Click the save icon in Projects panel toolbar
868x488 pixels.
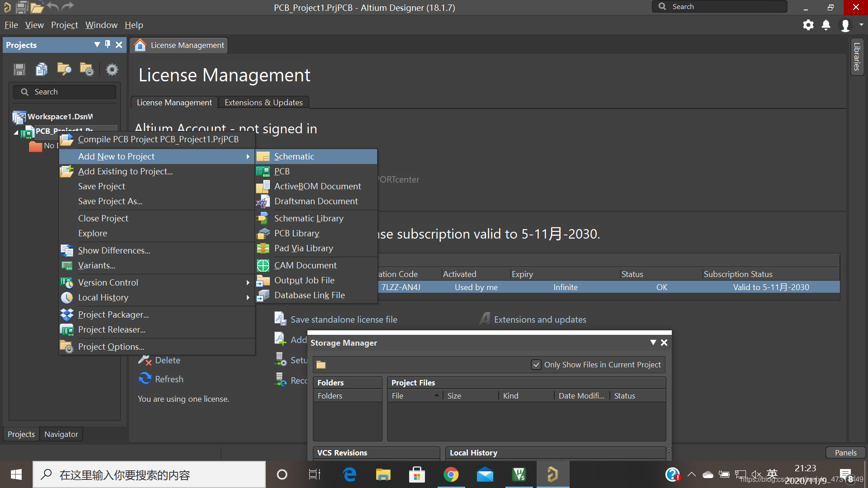click(x=19, y=69)
